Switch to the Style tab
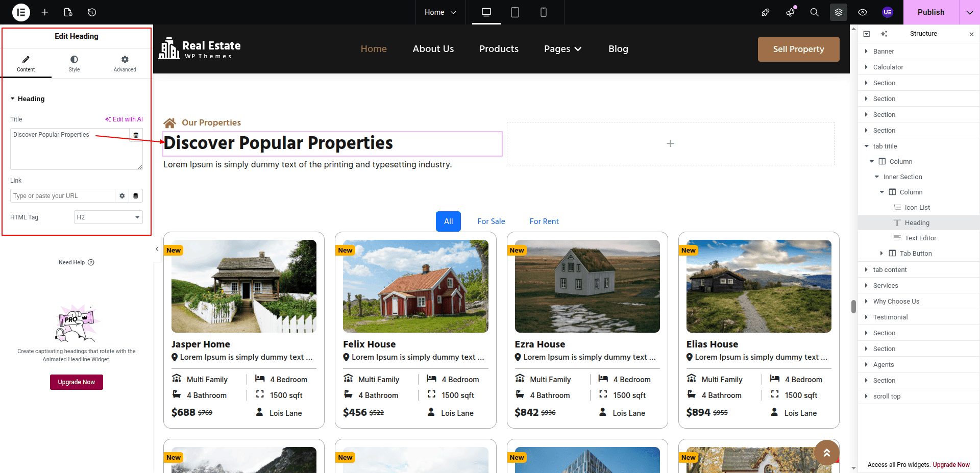The height and width of the screenshot is (473, 980). [74, 63]
